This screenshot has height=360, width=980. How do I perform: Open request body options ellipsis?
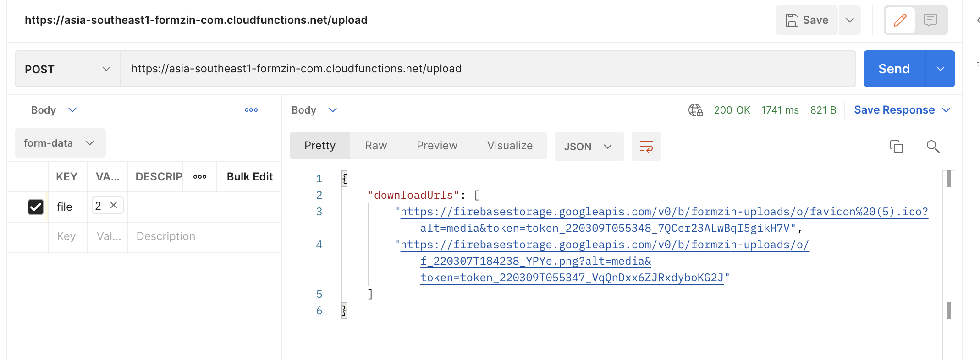tap(251, 110)
